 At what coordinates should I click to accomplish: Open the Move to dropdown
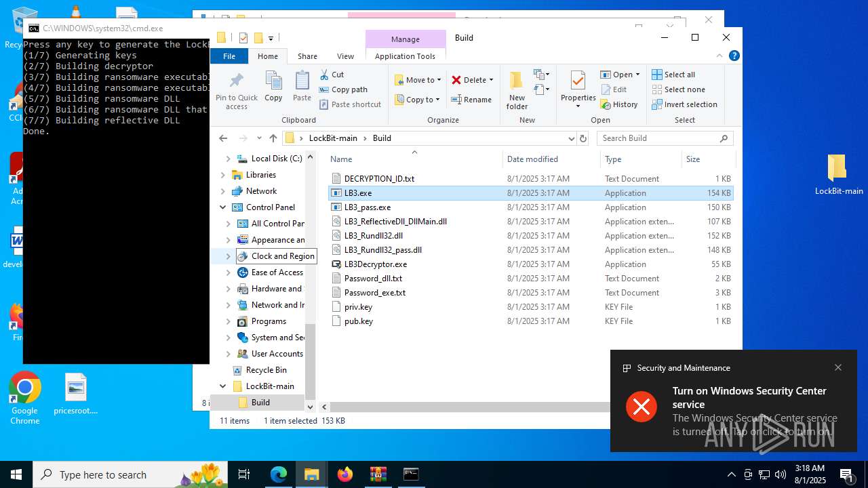click(418, 80)
